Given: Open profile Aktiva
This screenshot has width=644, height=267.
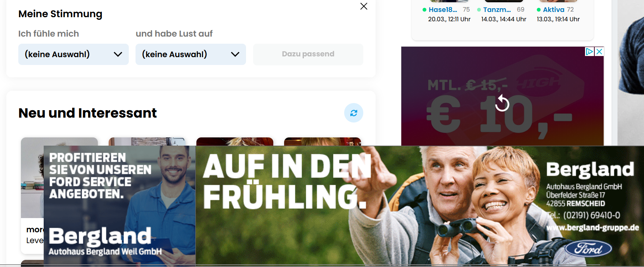Looking at the screenshot, I should tap(553, 10).
